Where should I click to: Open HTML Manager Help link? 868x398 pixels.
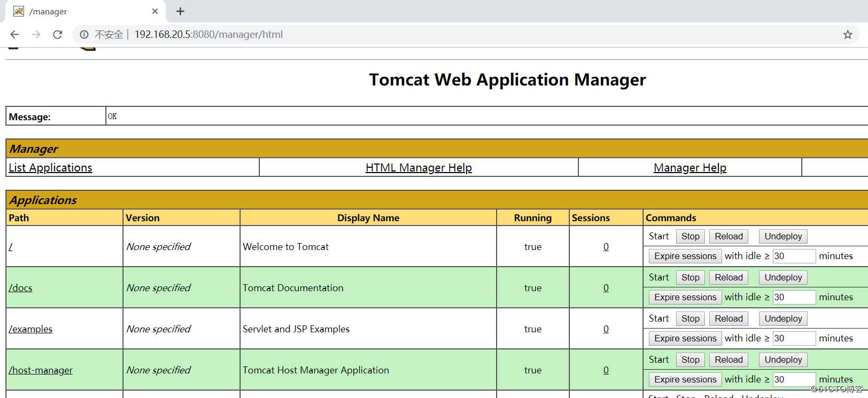(x=418, y=168)
